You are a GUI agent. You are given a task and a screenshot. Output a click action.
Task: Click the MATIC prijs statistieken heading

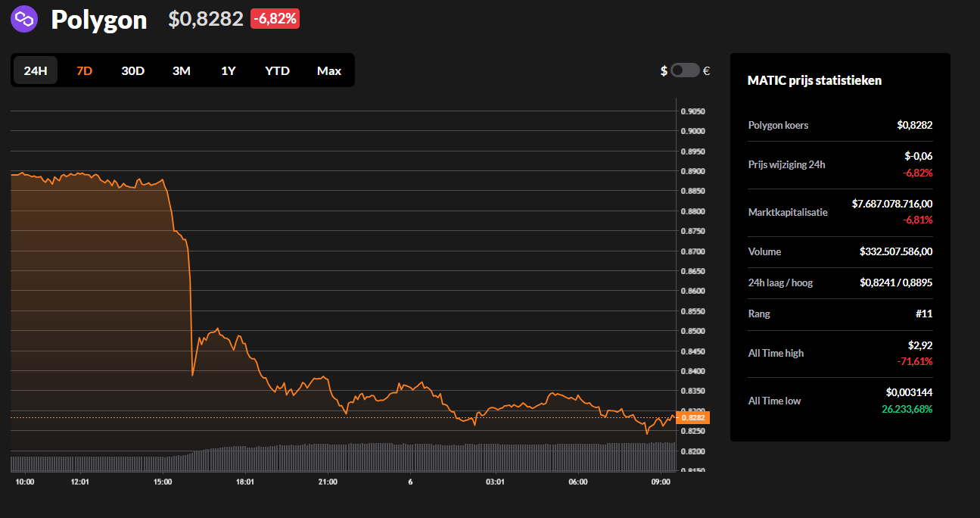[x=814, y=80]
